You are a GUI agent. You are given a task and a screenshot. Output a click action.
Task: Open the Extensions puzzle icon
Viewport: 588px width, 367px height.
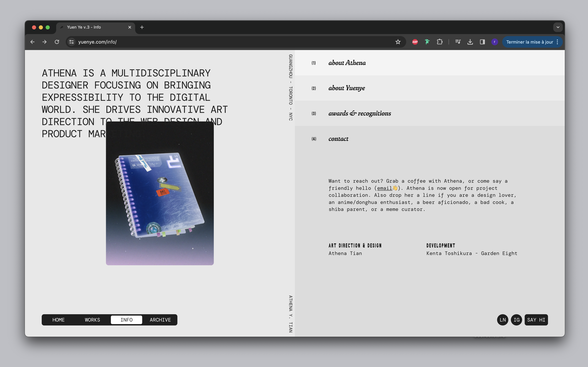point(440,42)
